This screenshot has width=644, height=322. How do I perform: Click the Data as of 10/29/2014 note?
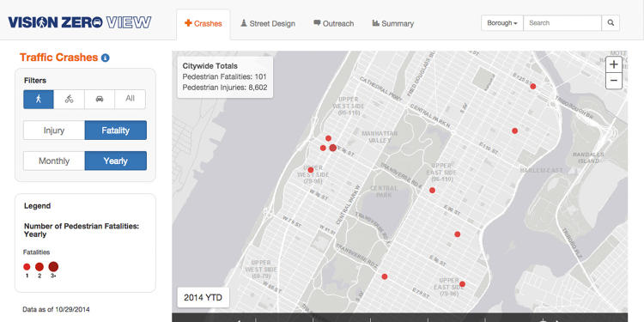(57, 309)
